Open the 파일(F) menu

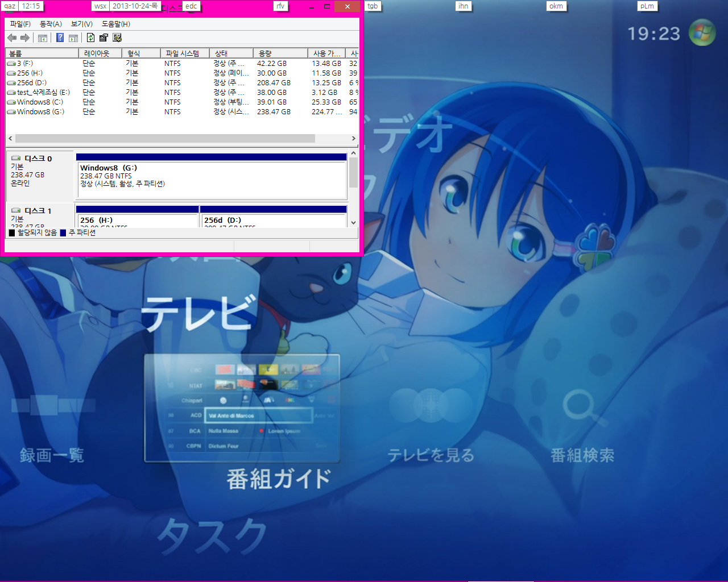click(x=20, y=24)
